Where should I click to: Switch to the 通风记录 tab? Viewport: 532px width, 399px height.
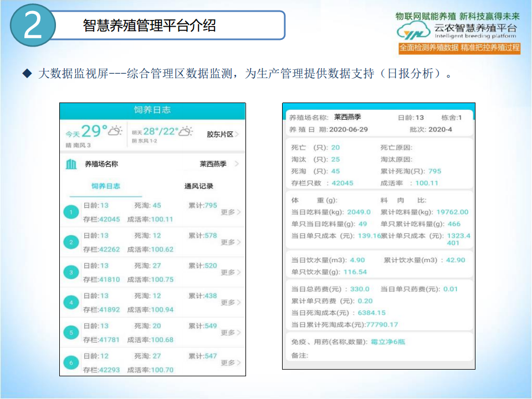click(199, 186)
